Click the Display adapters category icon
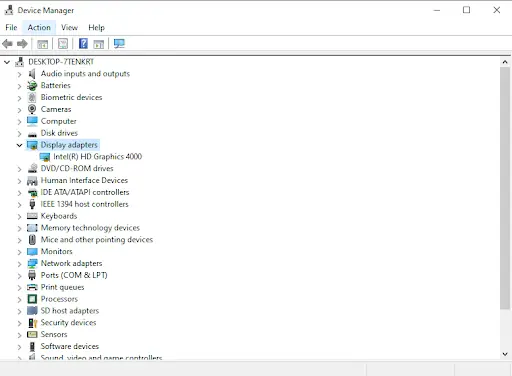512x376 pixels. 32,145
